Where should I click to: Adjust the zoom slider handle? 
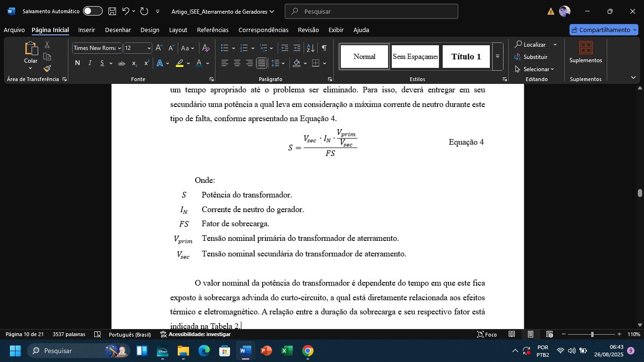tap(592, 334)
